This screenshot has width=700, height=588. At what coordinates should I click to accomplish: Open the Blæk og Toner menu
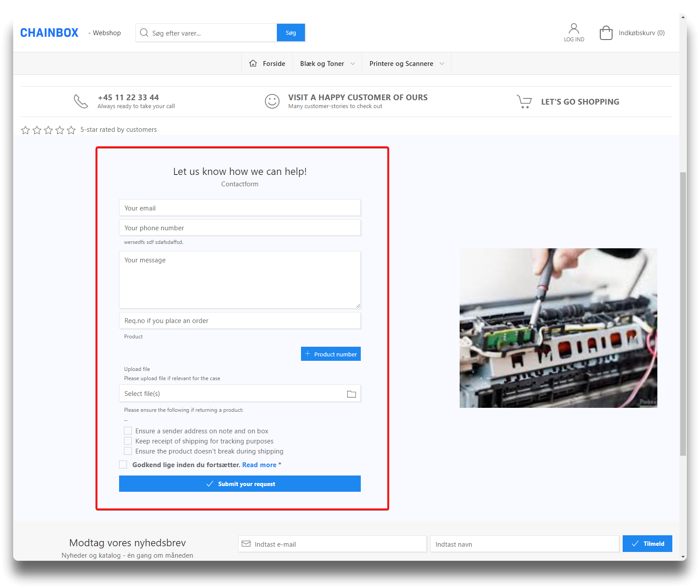(x=322, y=64)
